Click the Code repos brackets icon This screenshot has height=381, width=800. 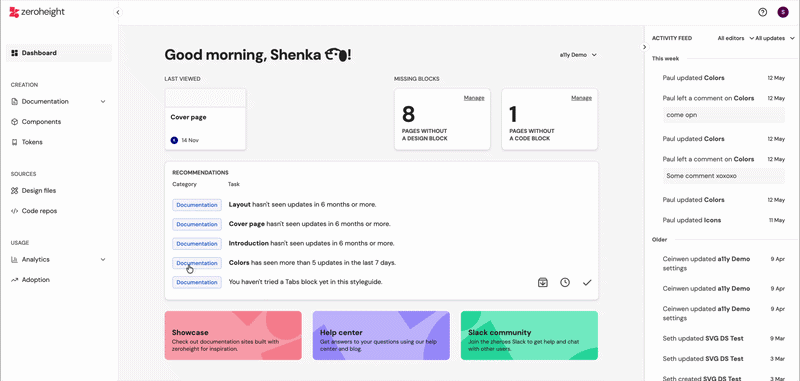14,211
